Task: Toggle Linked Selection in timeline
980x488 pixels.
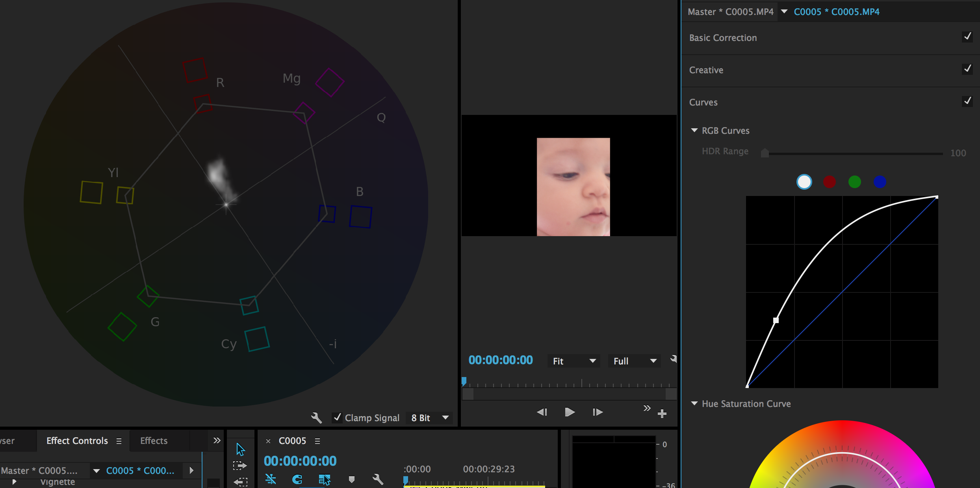Action: coord(324,479)
